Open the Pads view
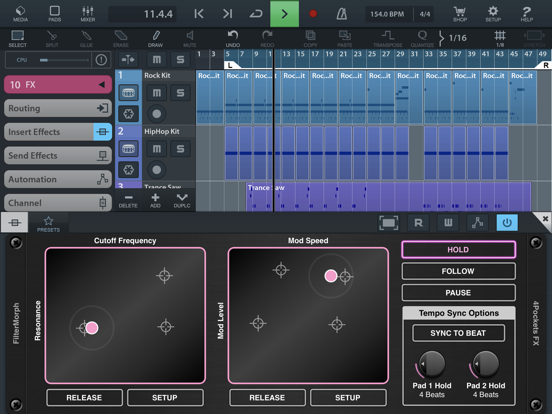 [55, 14]
